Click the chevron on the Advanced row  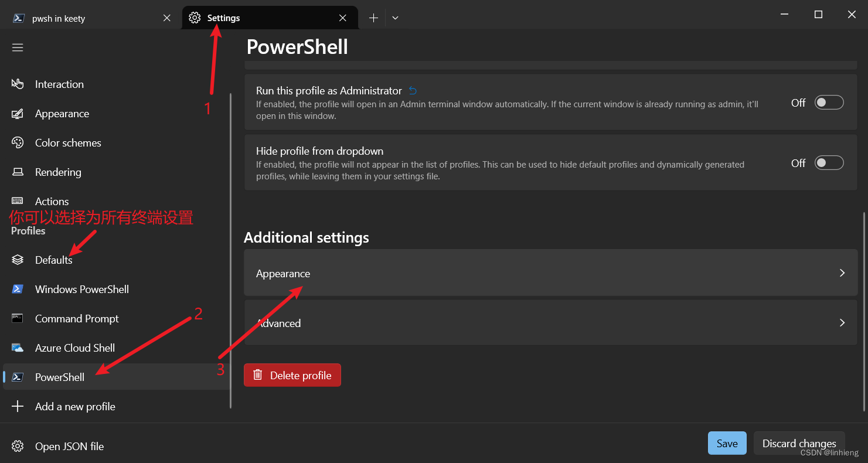[x=842, y=322]
